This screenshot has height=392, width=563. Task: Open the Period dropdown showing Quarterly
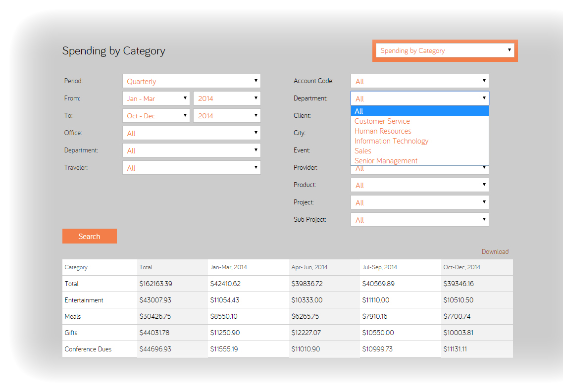191,81
